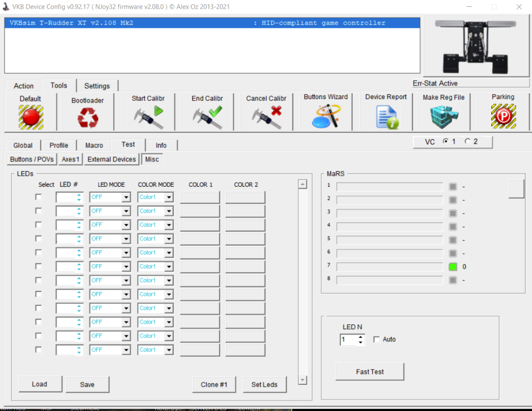Viewport: 532px width, 411px height.
Task: Finish calibration with End Calibr icon
Action: point(207,117)
